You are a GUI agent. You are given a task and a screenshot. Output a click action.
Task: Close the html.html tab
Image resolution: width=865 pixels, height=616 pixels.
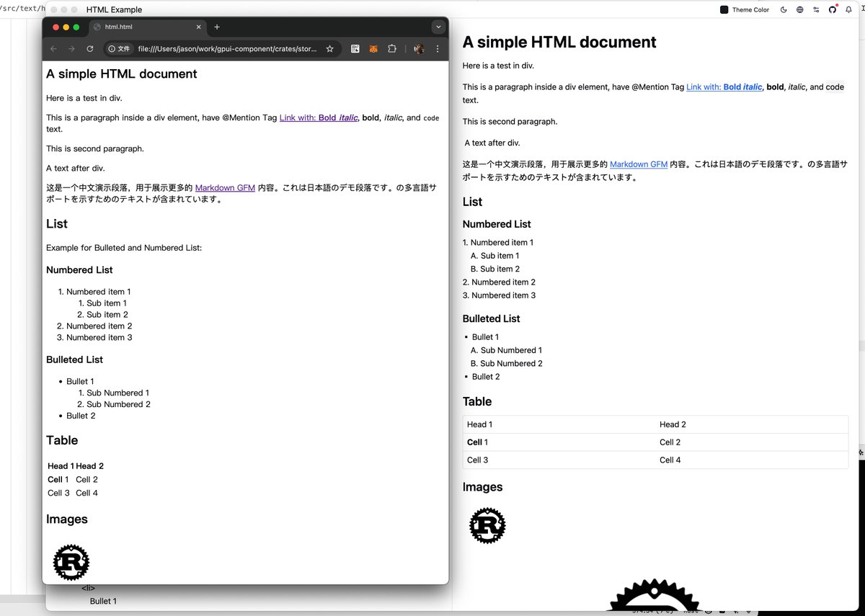click(x=199, y=27)
